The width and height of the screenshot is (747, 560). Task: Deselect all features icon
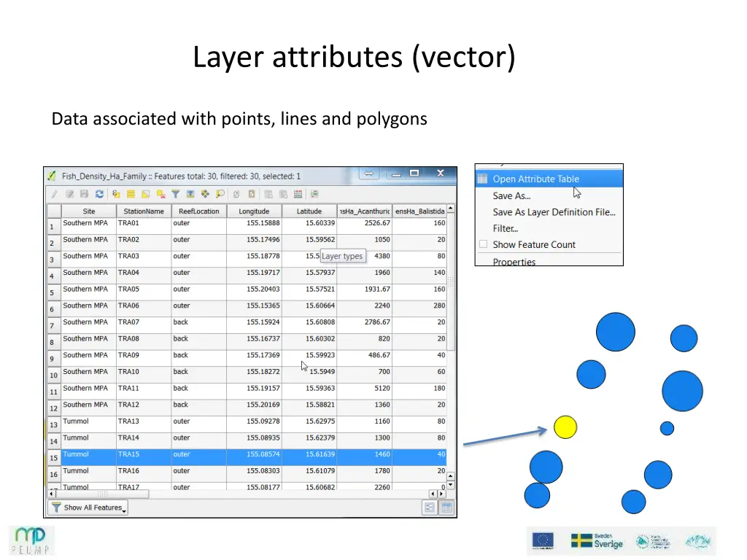[161, 194]
